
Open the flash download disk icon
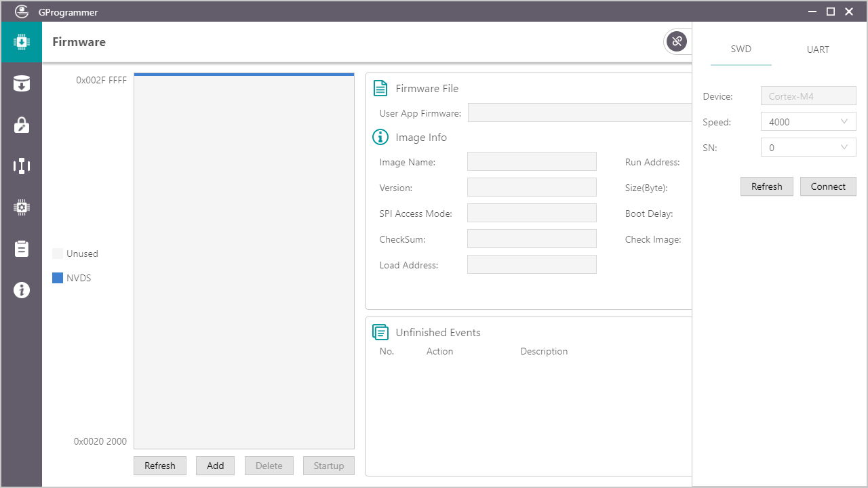click(x=22, y=83)
